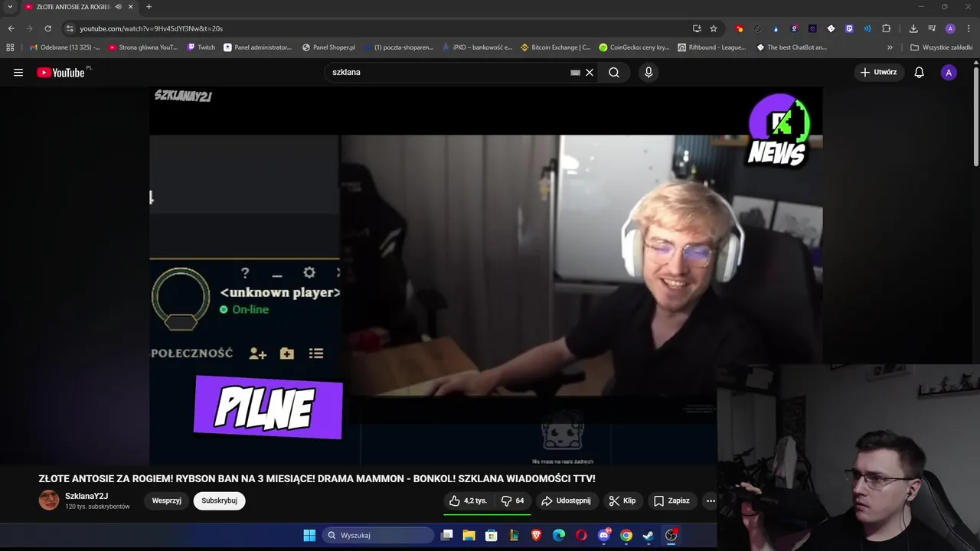The height and width of the screenshot is (551, 980).
Task: Open the SzklanaY2J channel avatar
Action: (x=49, y=500)
